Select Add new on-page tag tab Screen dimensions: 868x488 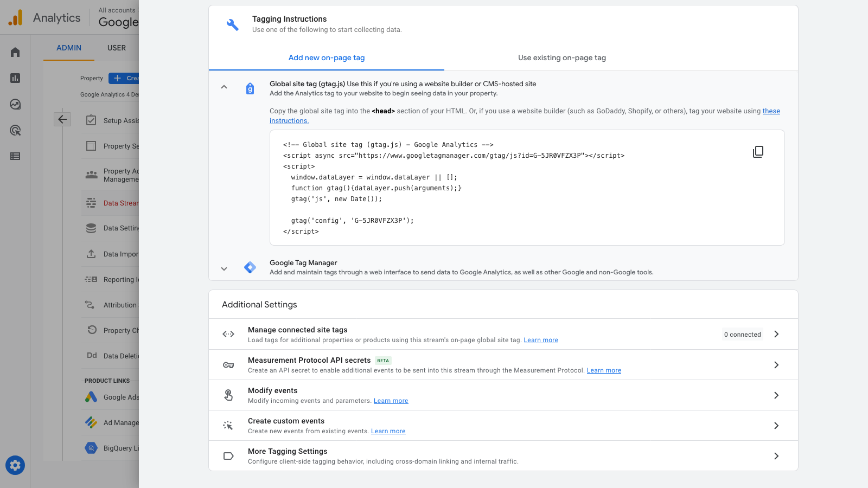[327, 58]
